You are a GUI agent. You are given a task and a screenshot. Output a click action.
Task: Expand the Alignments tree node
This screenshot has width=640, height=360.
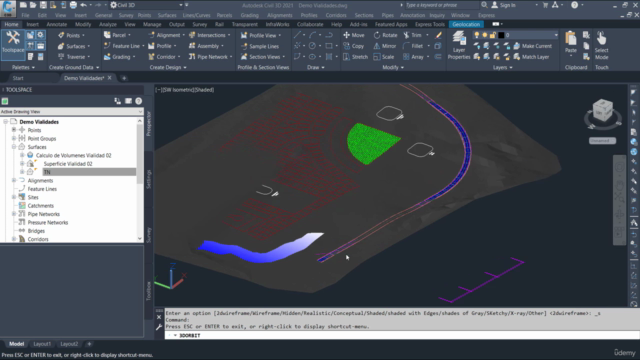(x=14, y=180)
